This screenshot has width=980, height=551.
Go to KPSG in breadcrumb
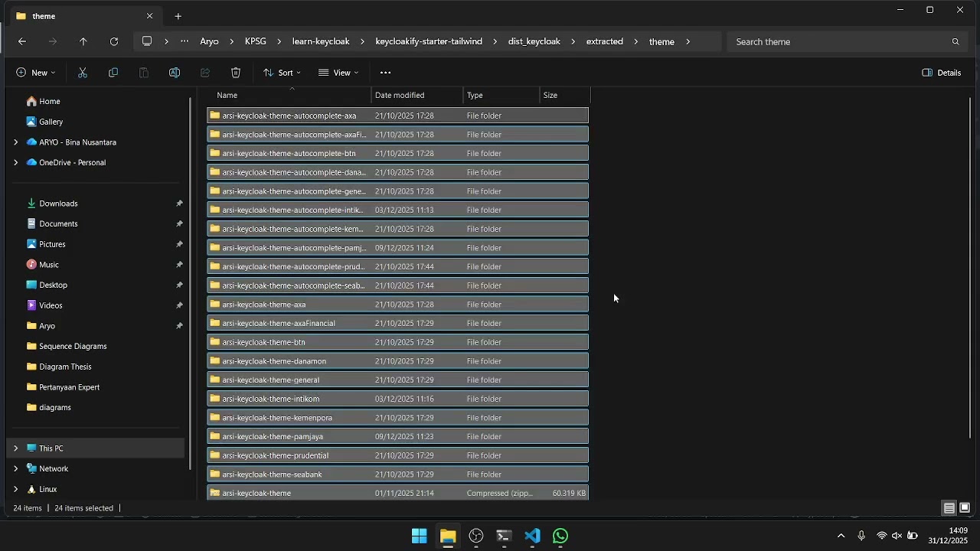[x=256, y=41]
